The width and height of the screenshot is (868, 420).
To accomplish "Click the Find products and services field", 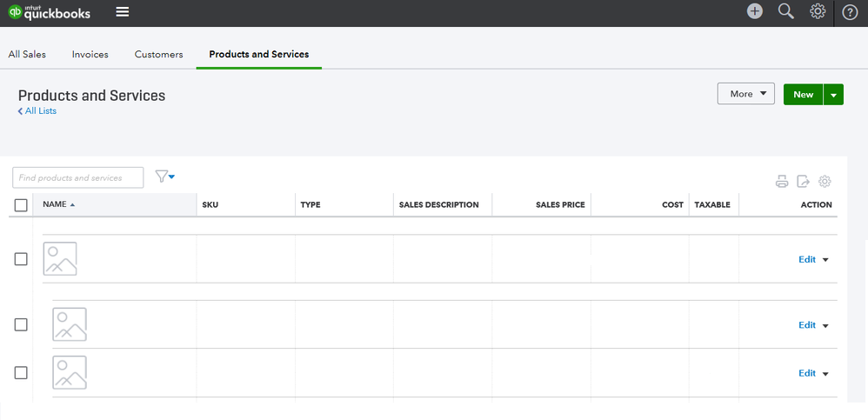I will pyautogui.click(x=78, y=177).
